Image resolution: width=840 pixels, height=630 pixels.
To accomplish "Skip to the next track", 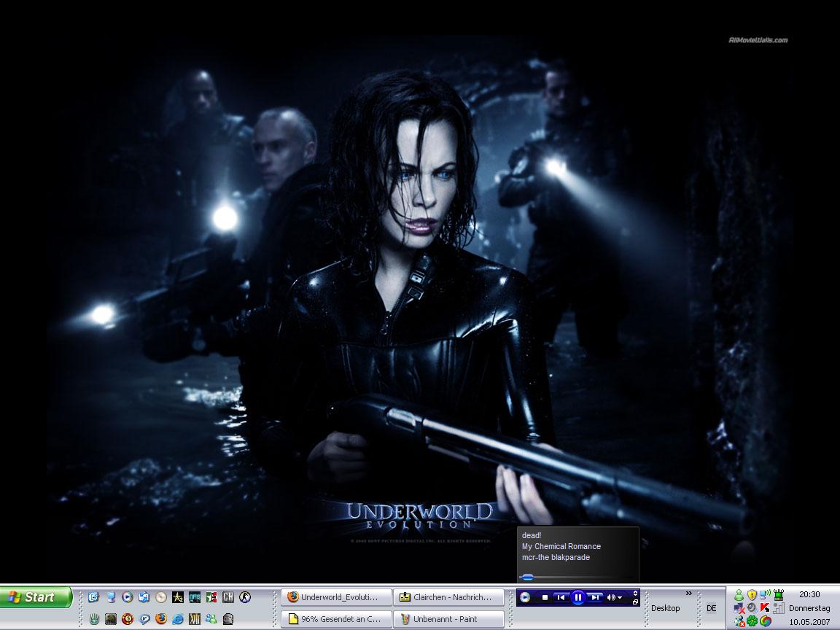I will [595, 597].
